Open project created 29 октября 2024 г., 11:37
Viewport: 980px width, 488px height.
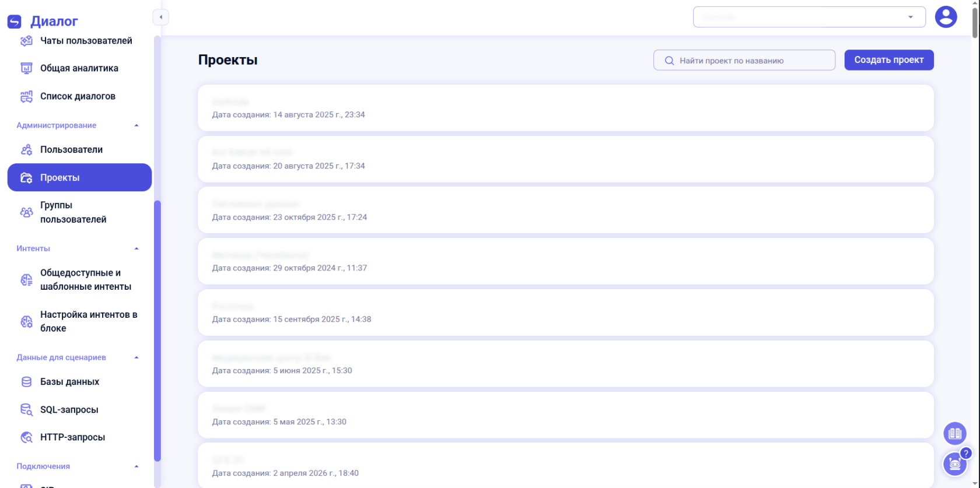click(566, 261)
